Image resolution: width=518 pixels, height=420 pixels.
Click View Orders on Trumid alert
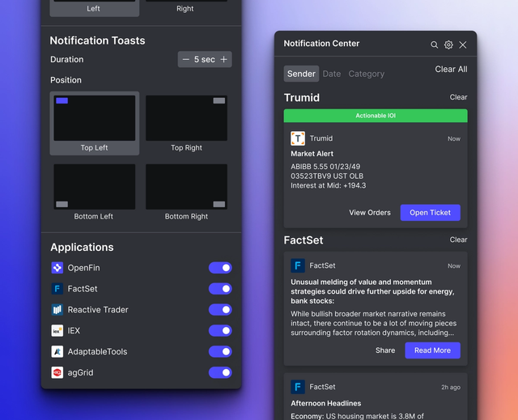(370, 213)
